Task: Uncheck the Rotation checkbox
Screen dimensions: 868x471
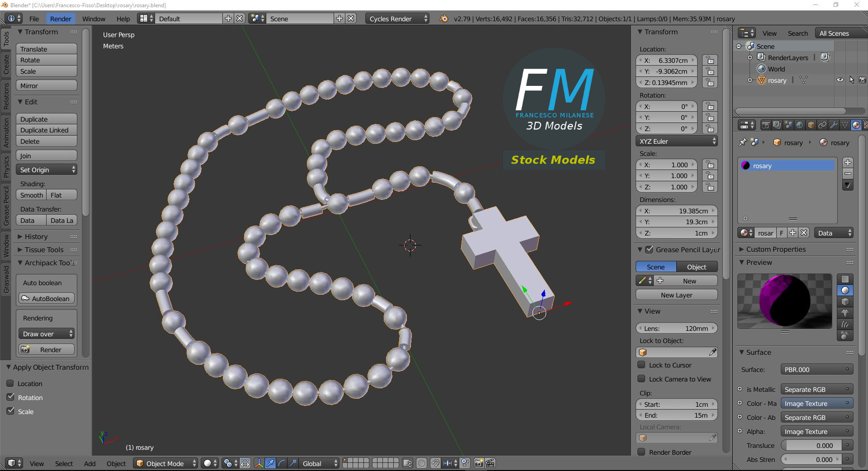Action: pyautogui.click(x=10, y=397)
